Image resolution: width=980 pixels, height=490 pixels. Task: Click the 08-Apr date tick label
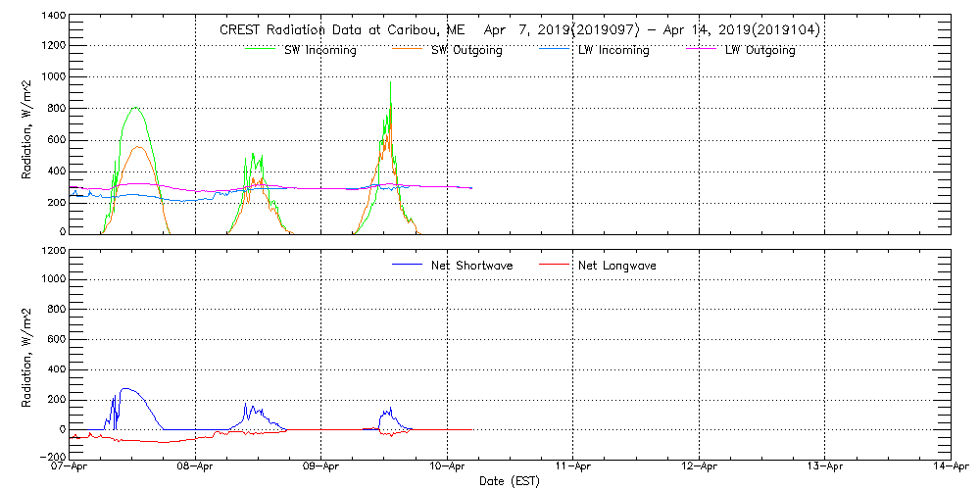pyautogui.click(x=196, y=467)
